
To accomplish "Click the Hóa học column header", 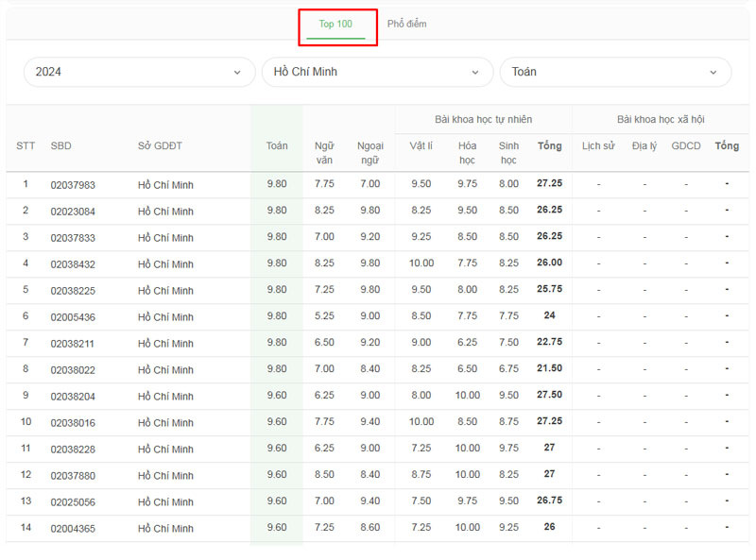I will [x=467, y=153].
